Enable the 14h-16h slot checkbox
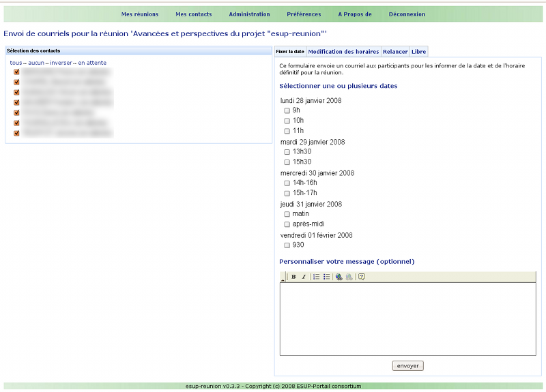The image size is (546, 392). coord(287,183)
